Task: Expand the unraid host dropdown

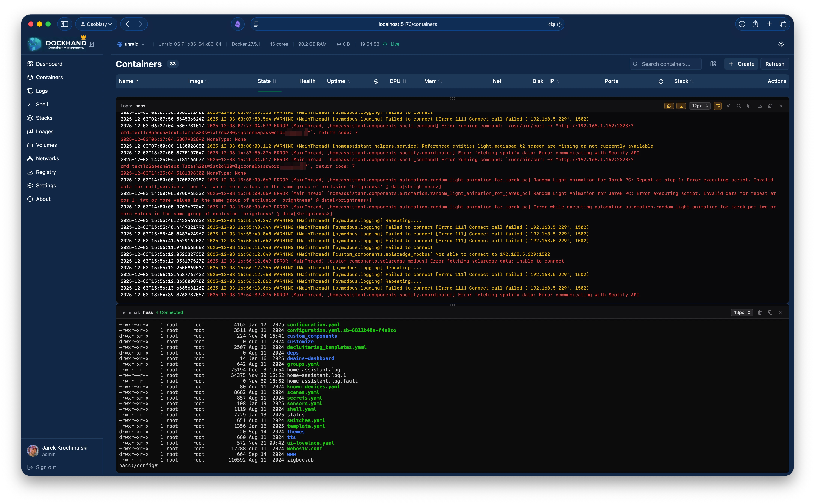Action: coord(143,44)
